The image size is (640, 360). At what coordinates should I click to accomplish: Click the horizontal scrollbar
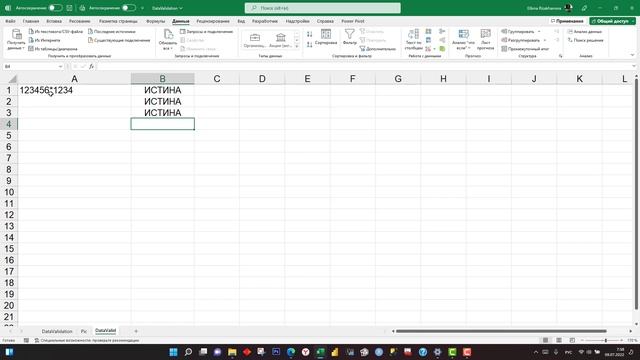pyautogui.click(x=501, y=331)
